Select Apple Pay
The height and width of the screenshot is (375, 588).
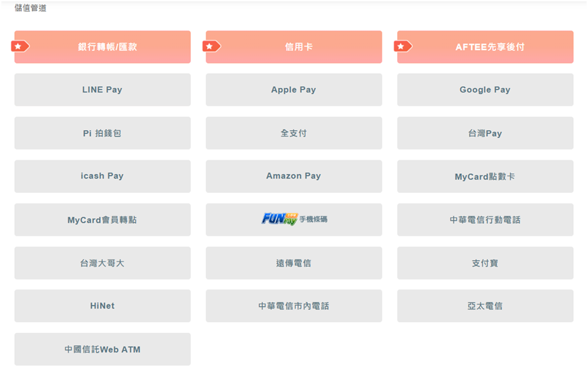294,89
